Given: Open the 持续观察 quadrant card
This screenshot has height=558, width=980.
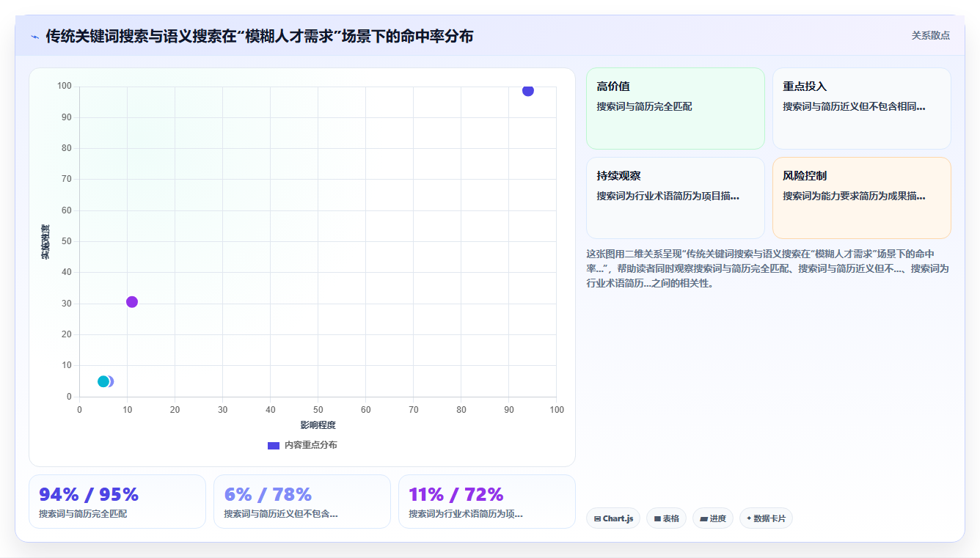Looking at the screenshot, I should click(676, 198).
